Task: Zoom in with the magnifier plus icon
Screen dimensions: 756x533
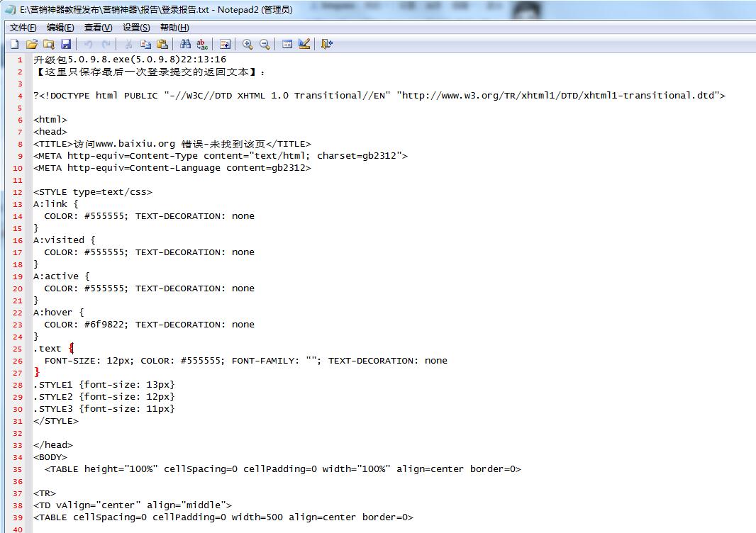Action: point(248,44)
